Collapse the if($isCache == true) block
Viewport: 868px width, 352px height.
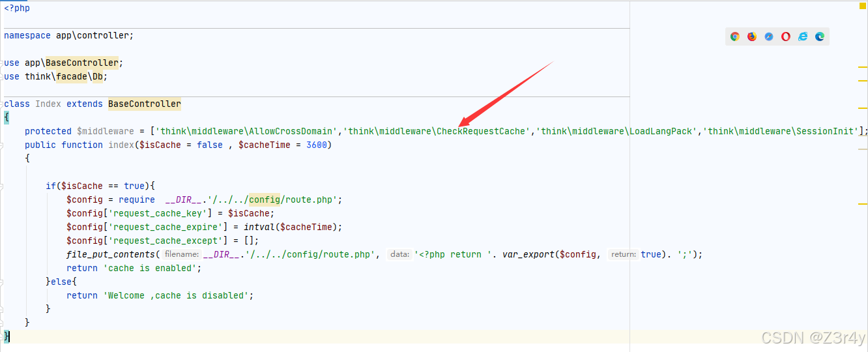coord(2,186)
